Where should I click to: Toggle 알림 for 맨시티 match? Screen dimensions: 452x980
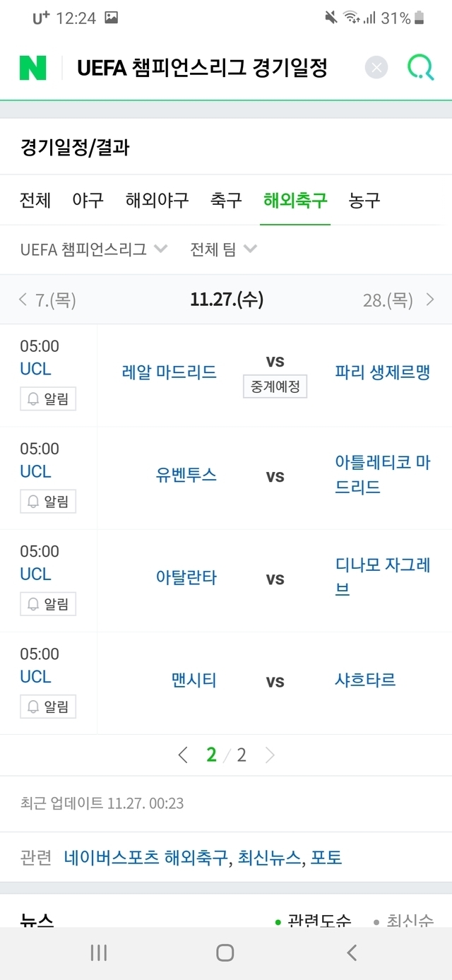pyautogui.click(x=48, y=707)
